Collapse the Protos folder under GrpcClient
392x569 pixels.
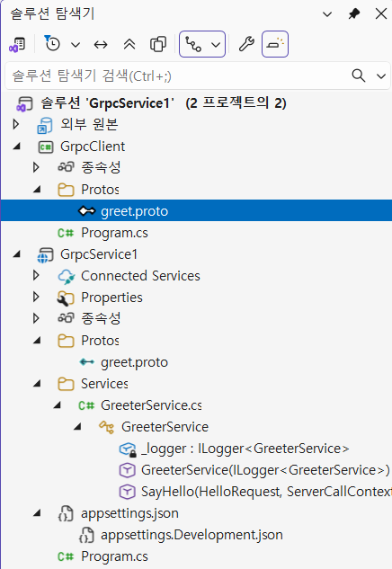[x=37, y=189]
